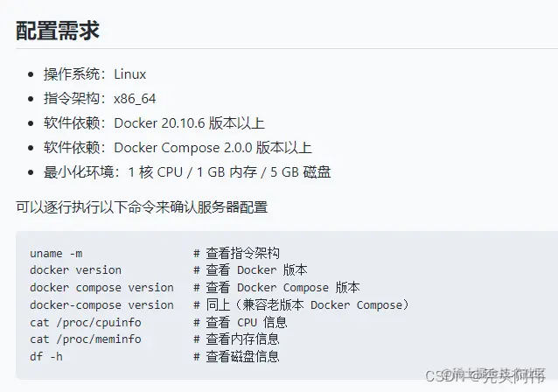Image resolution: width=558 pixels, height=392 pixels.
Task: Click the 可以逐行执行以下命令 paragraph
Action: pos(142,207)
